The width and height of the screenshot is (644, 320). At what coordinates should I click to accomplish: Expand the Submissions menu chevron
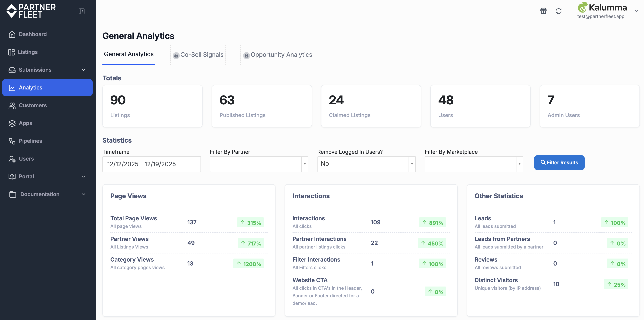tap(84, 70)
